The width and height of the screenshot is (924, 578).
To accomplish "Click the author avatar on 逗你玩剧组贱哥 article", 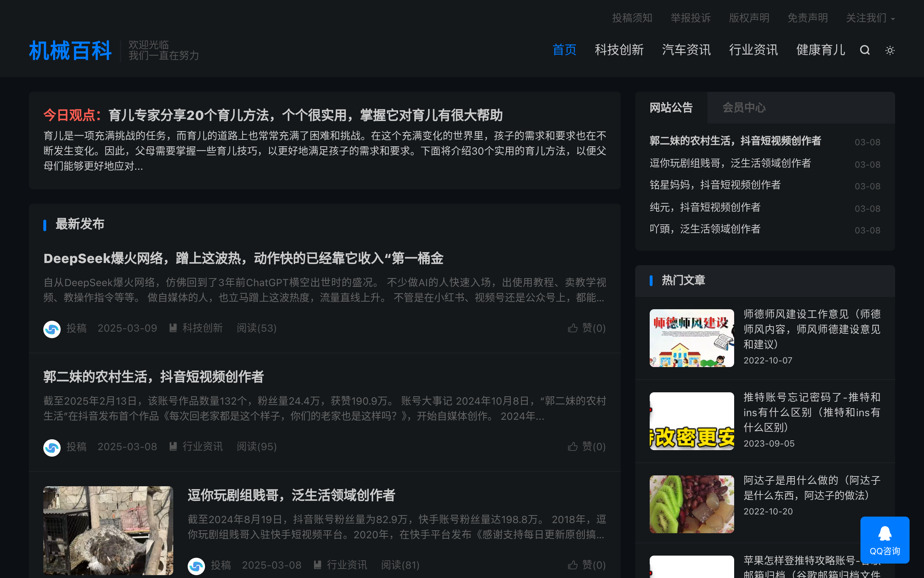I will click(x=196, y=566).
